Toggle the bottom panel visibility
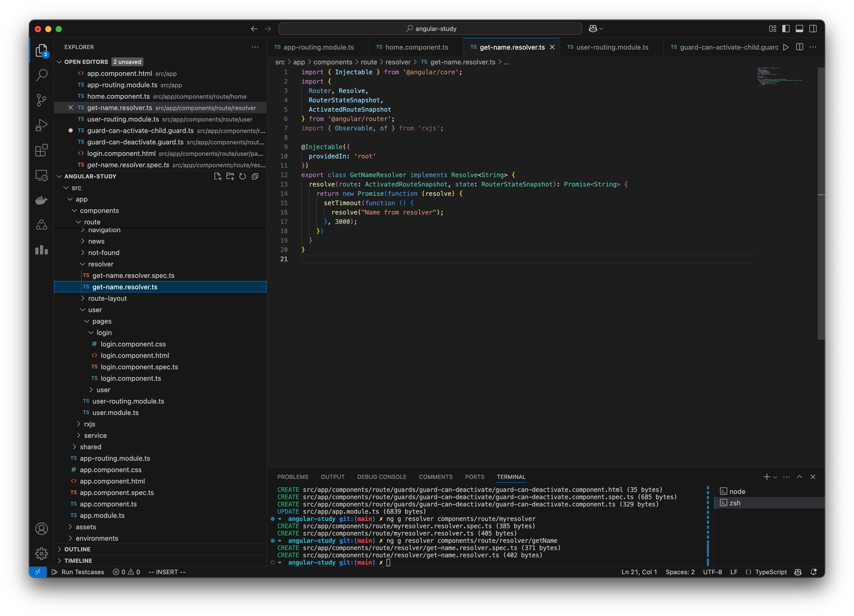854x616 pixels. tap(799, 29)
